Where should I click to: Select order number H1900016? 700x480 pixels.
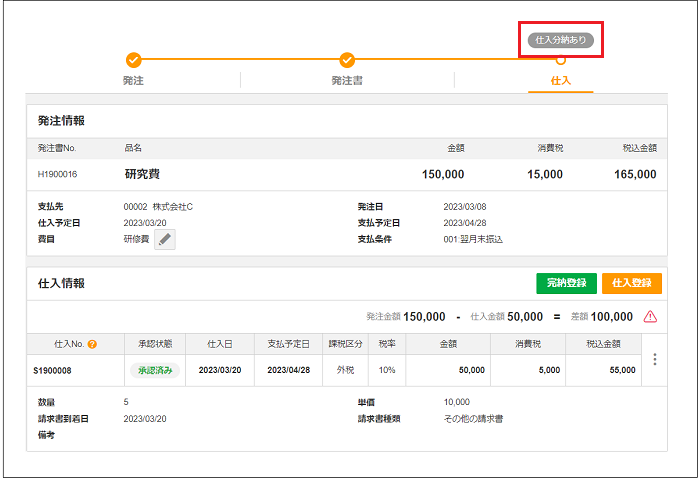click(x=58, y=174)
